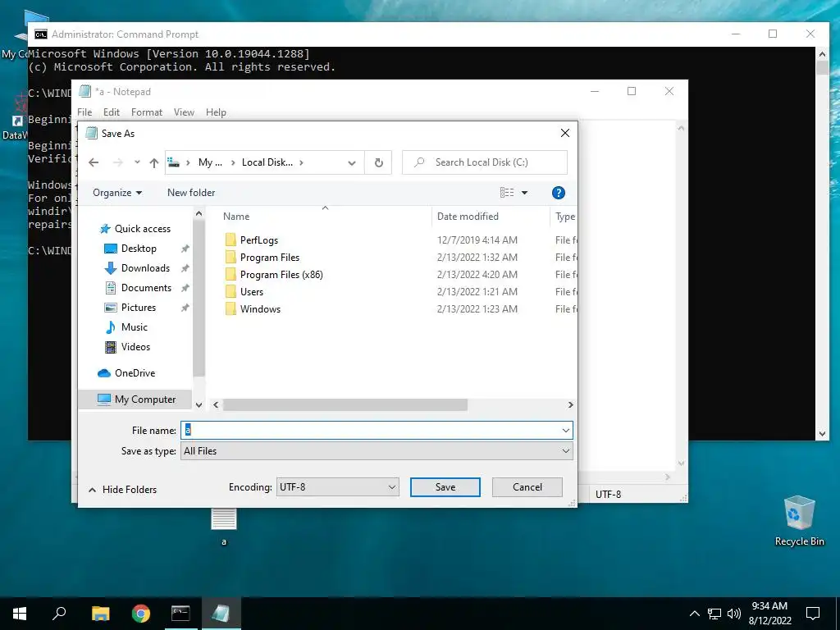This screenshot has width=840, height=630.
Task: Click the navigation pane scroll down arrow
Action: point(199,405)
